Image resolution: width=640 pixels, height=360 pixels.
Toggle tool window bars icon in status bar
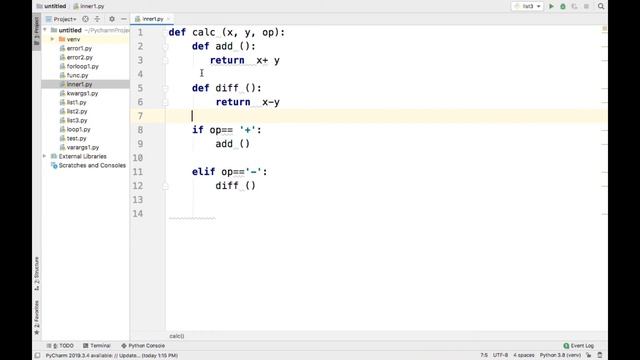tap(38, 356)
